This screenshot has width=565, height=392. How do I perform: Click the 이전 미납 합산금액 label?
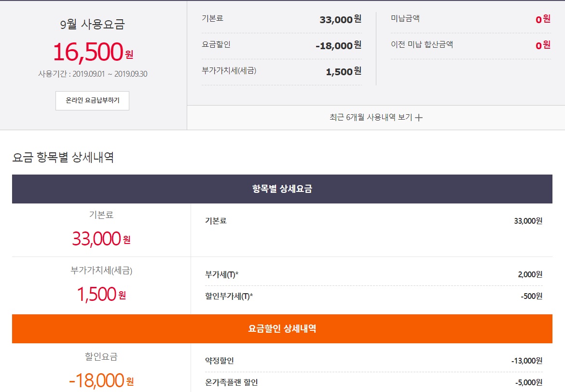pos(422,45)
